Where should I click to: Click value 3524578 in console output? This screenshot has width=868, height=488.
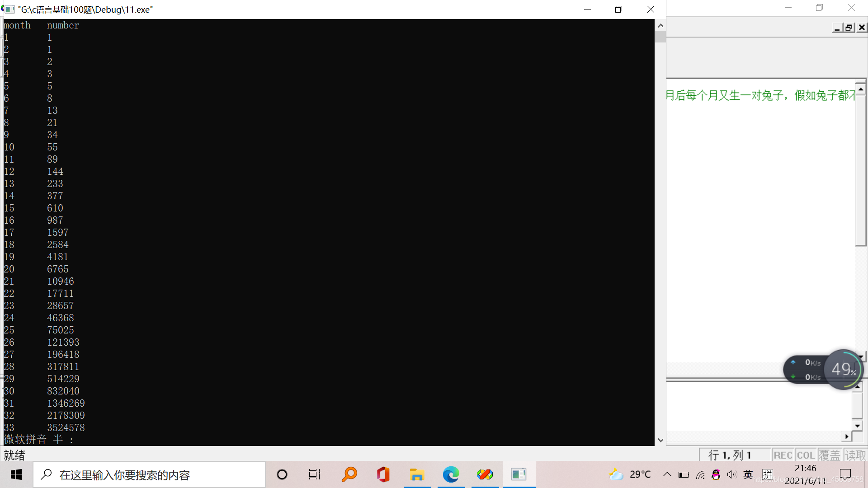click(x=66, y=427)
